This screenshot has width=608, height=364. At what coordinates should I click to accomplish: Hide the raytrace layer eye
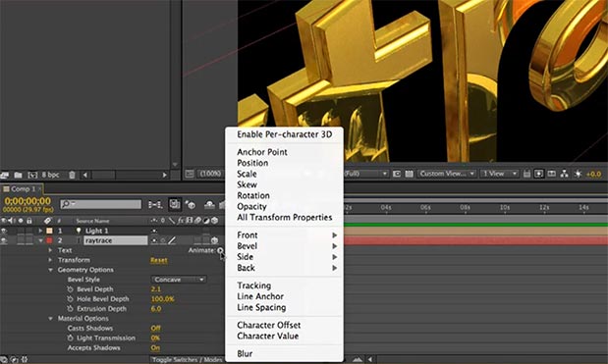coord(4,240)
